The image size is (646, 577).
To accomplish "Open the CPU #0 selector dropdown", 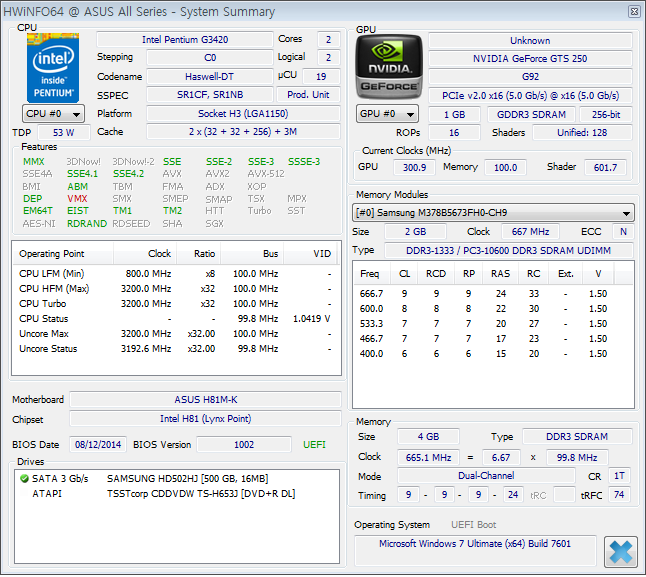I will click(x=52, y=114).
